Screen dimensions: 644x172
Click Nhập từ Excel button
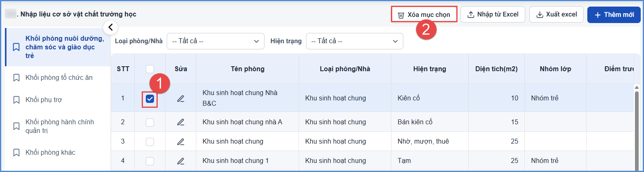click(493, 15)
